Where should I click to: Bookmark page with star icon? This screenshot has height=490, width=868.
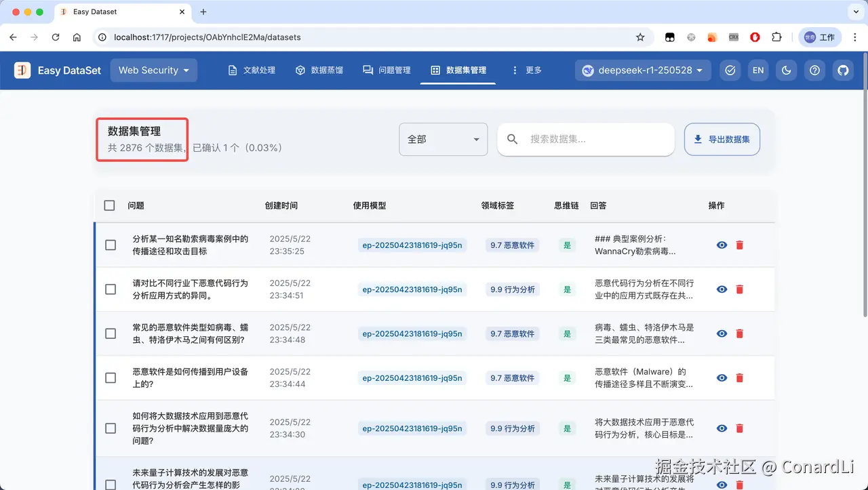click(640, 37)
